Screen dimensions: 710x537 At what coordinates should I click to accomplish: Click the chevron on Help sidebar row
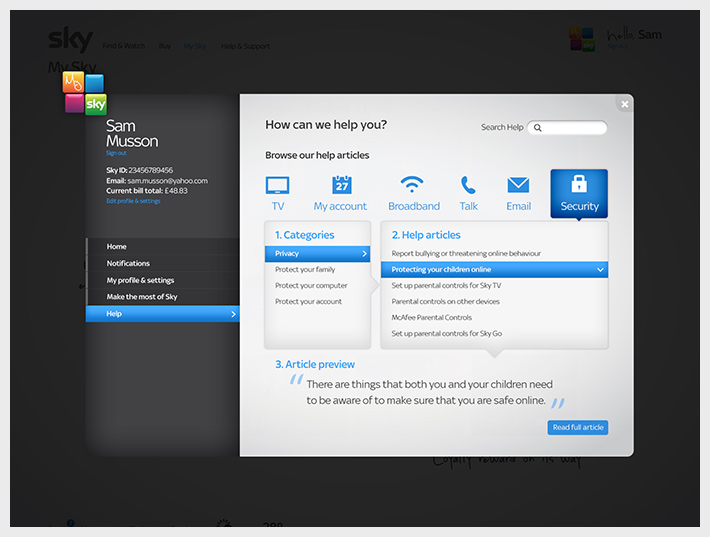coord(233,314)
